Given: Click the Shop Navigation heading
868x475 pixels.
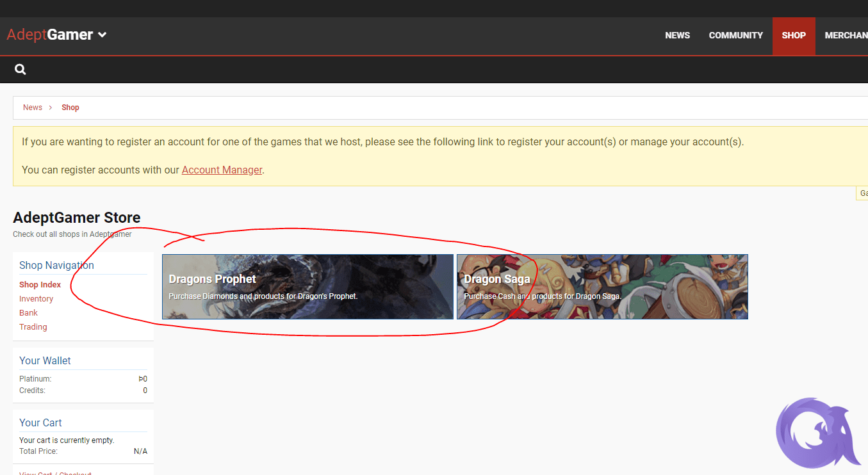Looking at the screenshot, I should click(56, 265).
